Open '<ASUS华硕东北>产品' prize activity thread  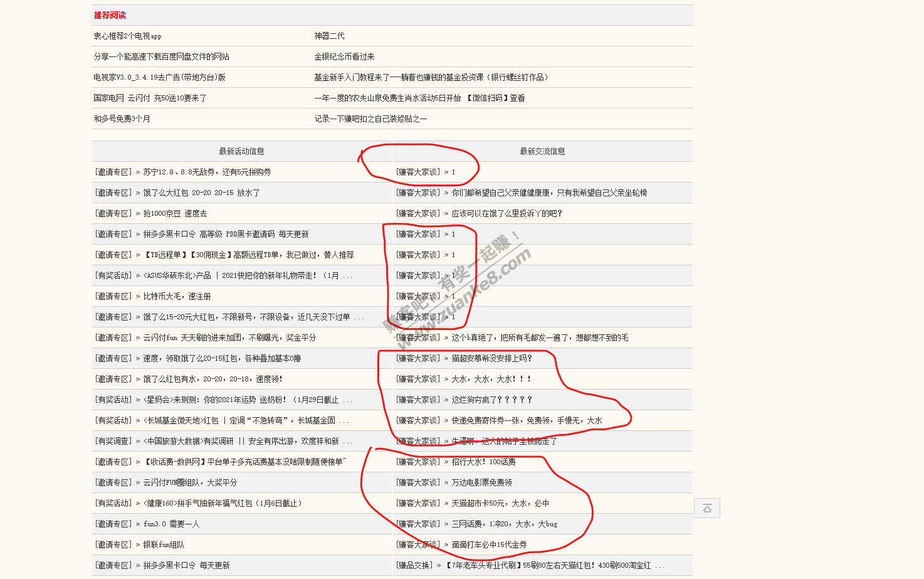point(248,275)
